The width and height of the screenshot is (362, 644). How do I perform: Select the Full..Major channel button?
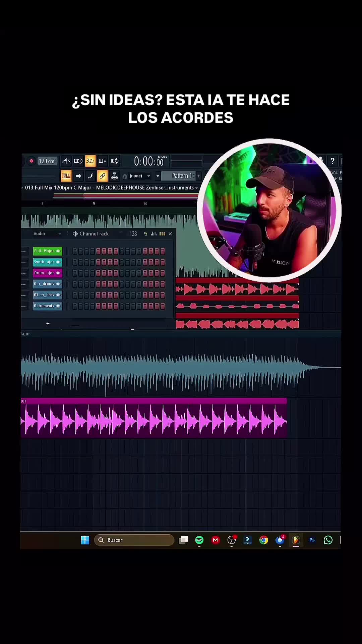47,251
